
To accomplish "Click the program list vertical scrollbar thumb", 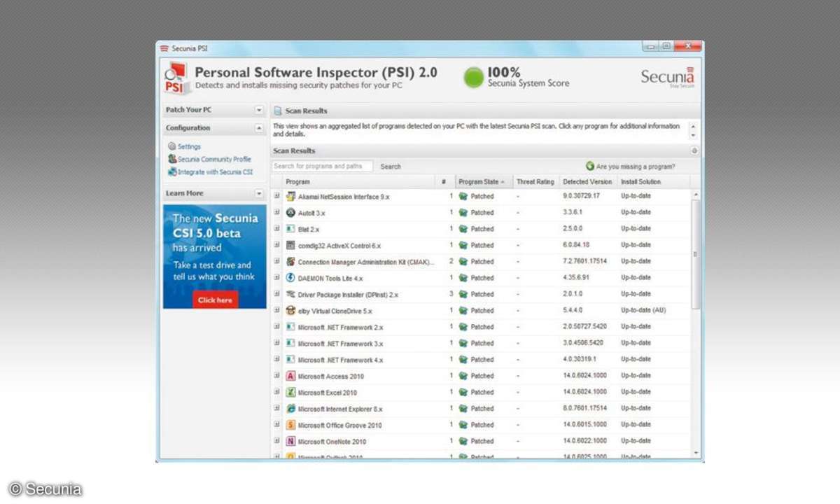I will 695,253.
